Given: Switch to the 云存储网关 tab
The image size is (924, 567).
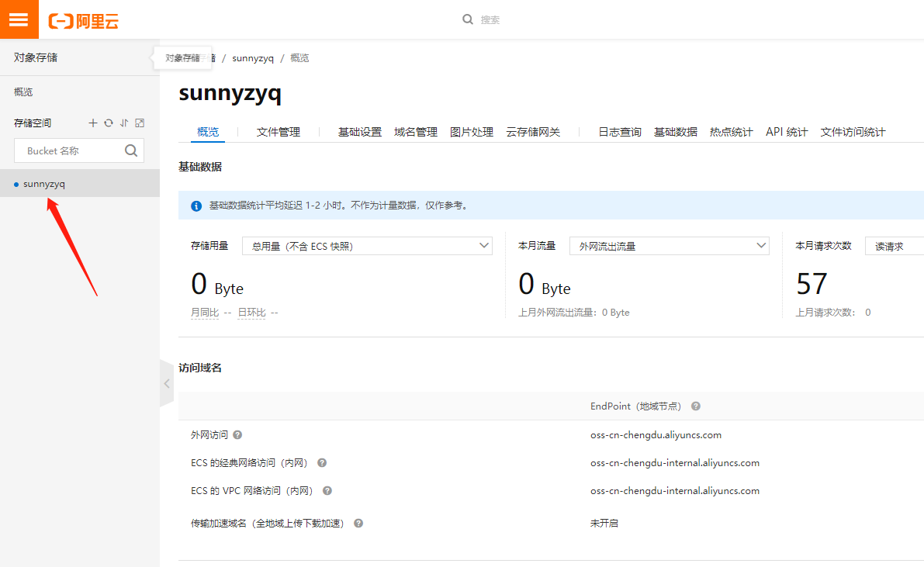Looking at the screenshot, I should (533, 132).
